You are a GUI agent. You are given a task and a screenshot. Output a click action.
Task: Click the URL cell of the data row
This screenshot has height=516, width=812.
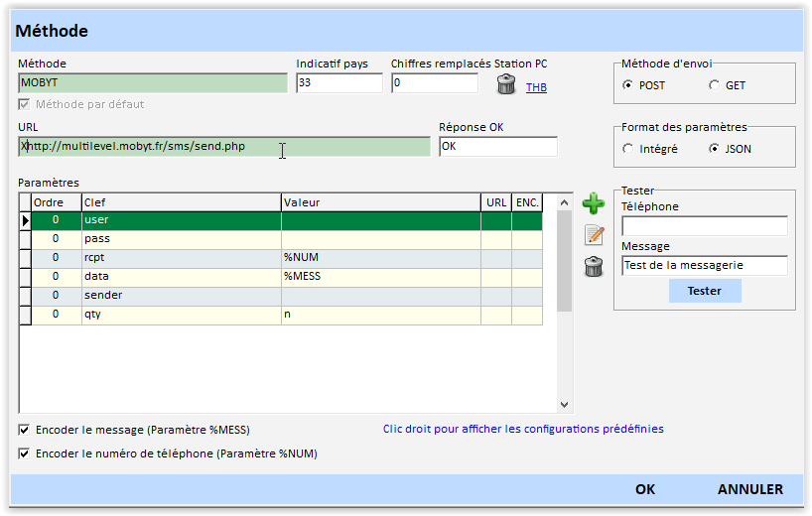(496, 277)
